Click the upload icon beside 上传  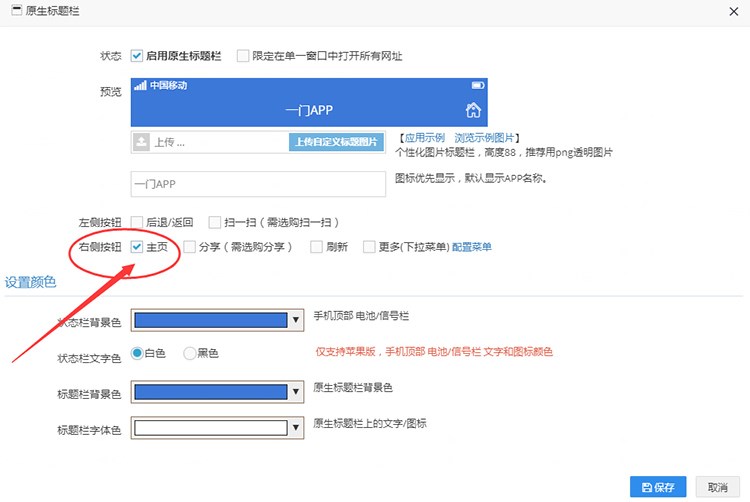pyautogui.click(x=141, y=142)
